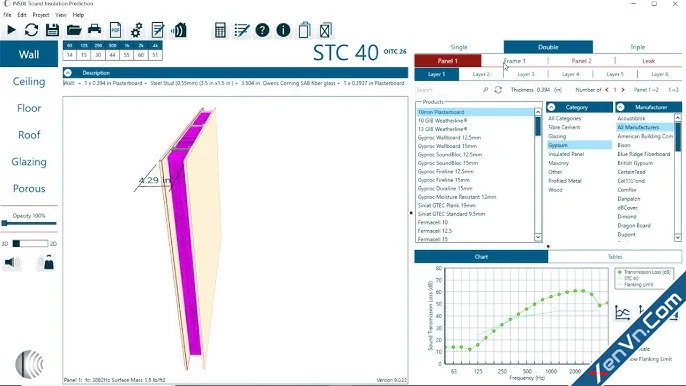The height and width of the screenshot is (386, 686).
Task: Open the Edit menu
Action: coord(22,15)
